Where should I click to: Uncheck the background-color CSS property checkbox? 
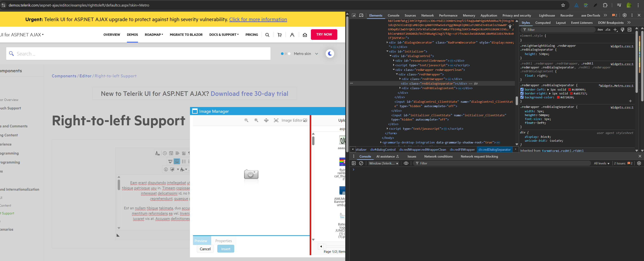522,97
